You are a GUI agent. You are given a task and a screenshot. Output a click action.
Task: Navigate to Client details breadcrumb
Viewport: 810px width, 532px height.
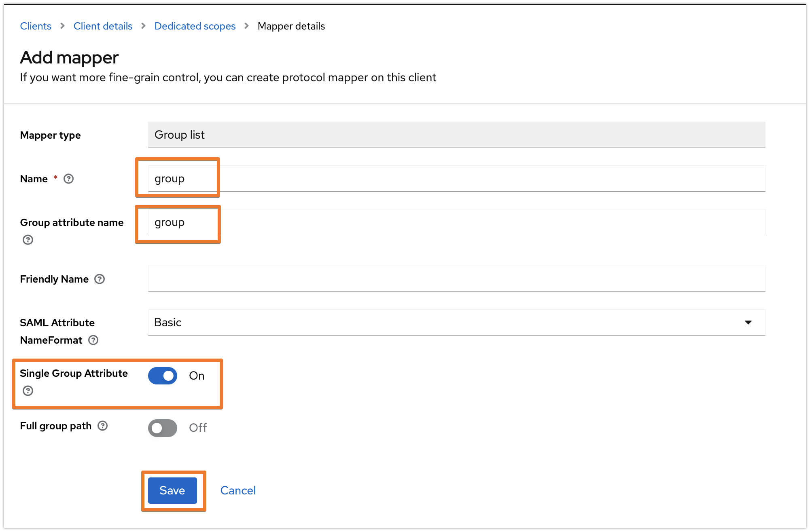(x=103, y=26)
